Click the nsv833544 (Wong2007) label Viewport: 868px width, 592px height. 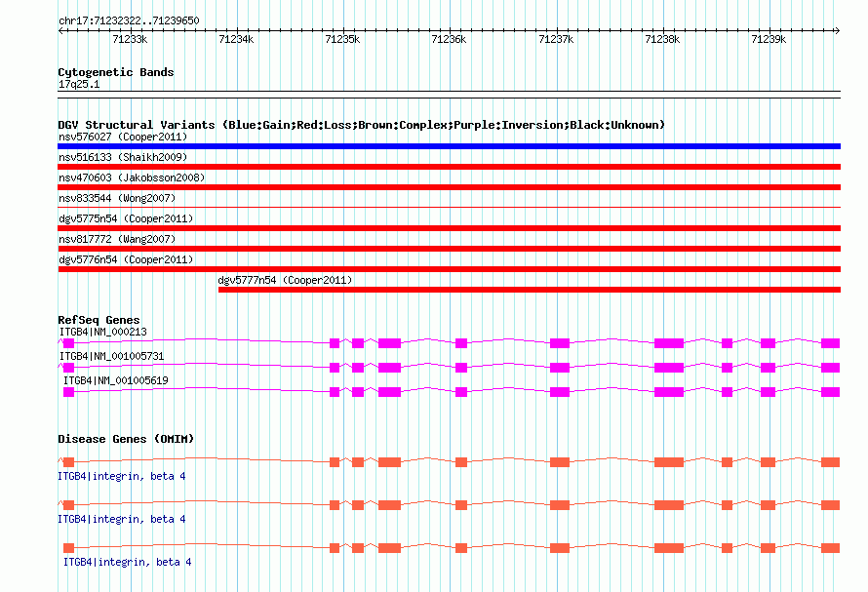click(117, 198)
